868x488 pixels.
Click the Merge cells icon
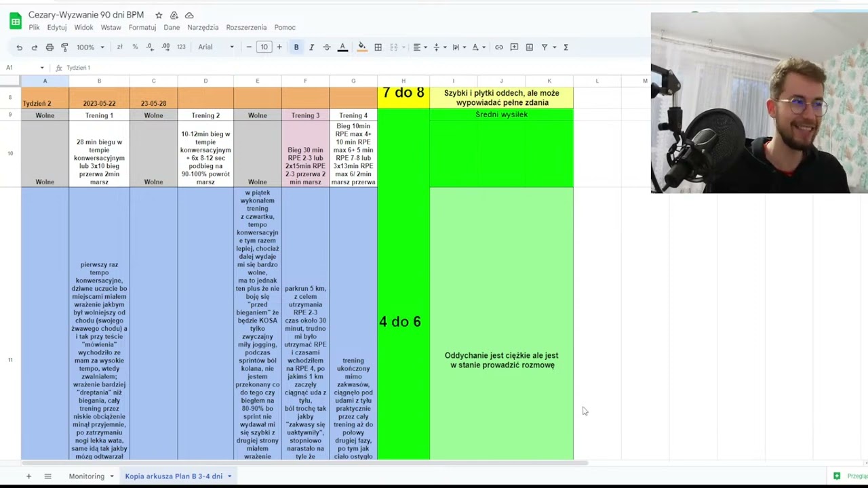[393, 47]
